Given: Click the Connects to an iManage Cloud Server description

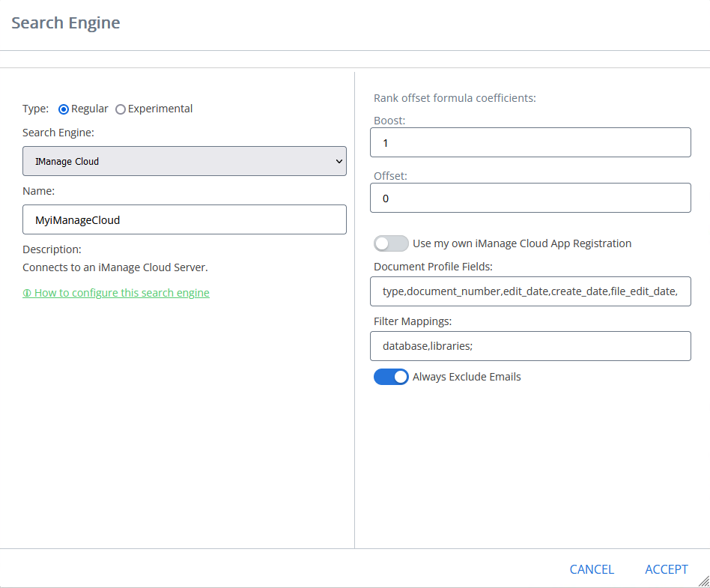Looking at the screenshot, I should (x=115, y=267).
